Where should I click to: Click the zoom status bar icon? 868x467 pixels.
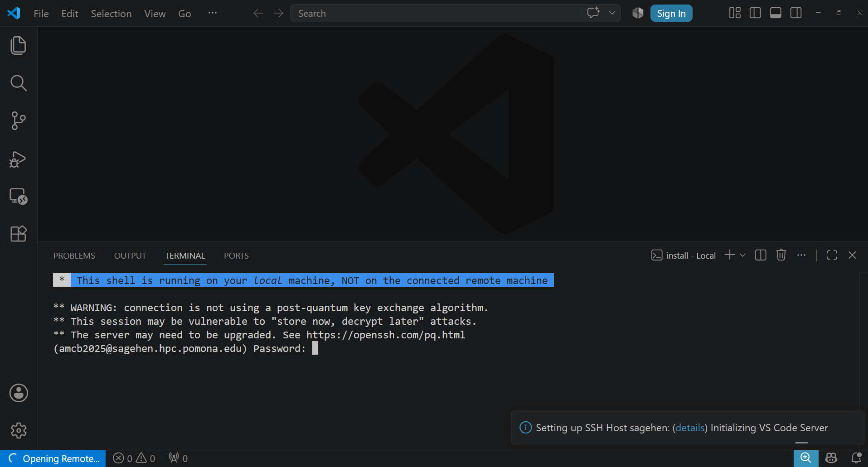(x=805, y=458)
